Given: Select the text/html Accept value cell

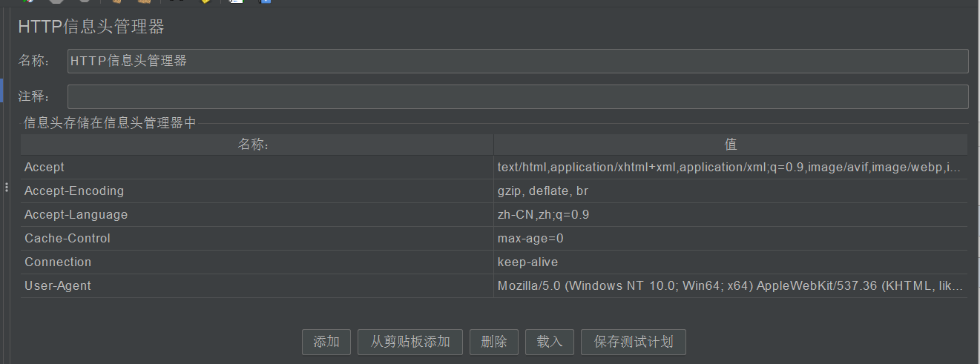Looking at the screenshot, I should [730, 168].
